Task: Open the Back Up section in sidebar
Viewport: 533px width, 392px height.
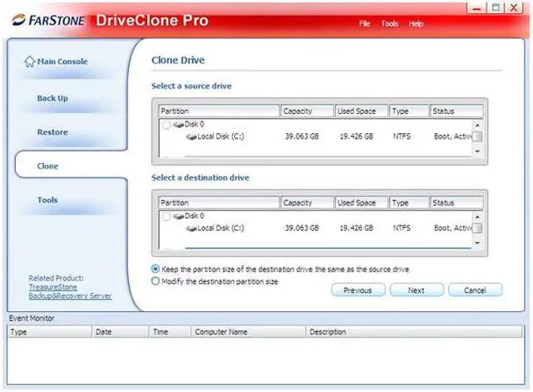Action: coord(52,98)
